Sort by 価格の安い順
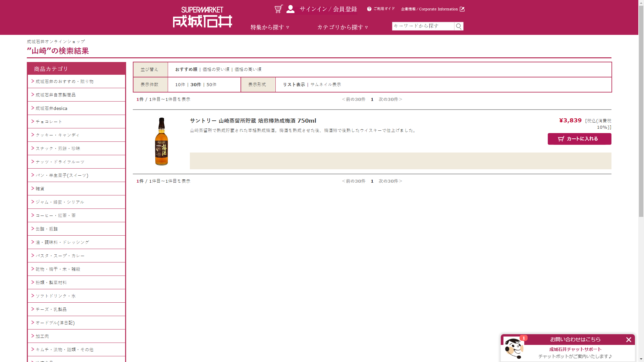 click(216, 69)
